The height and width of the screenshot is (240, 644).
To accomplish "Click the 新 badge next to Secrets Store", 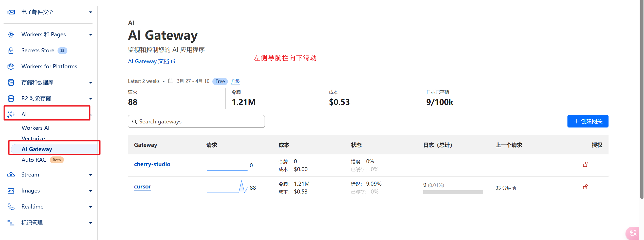I will point(62,51).
